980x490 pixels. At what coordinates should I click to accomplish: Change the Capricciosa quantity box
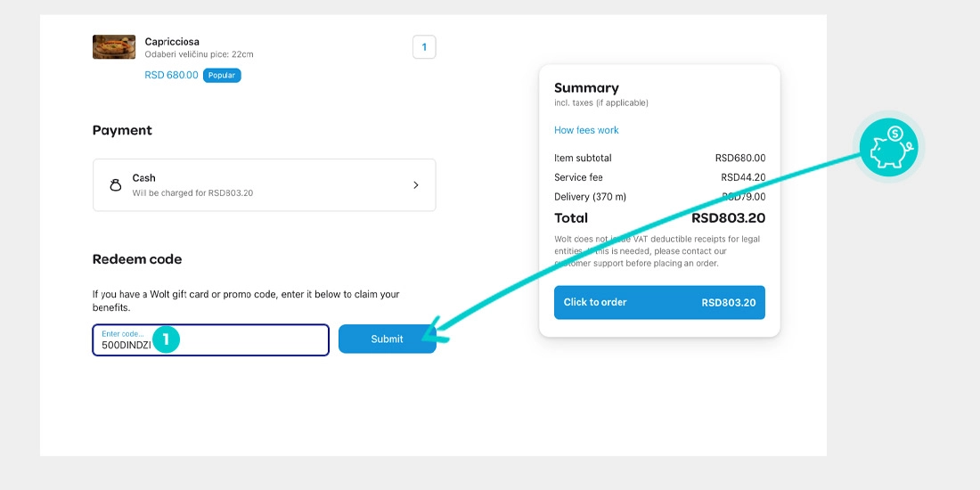click(424, 47)
